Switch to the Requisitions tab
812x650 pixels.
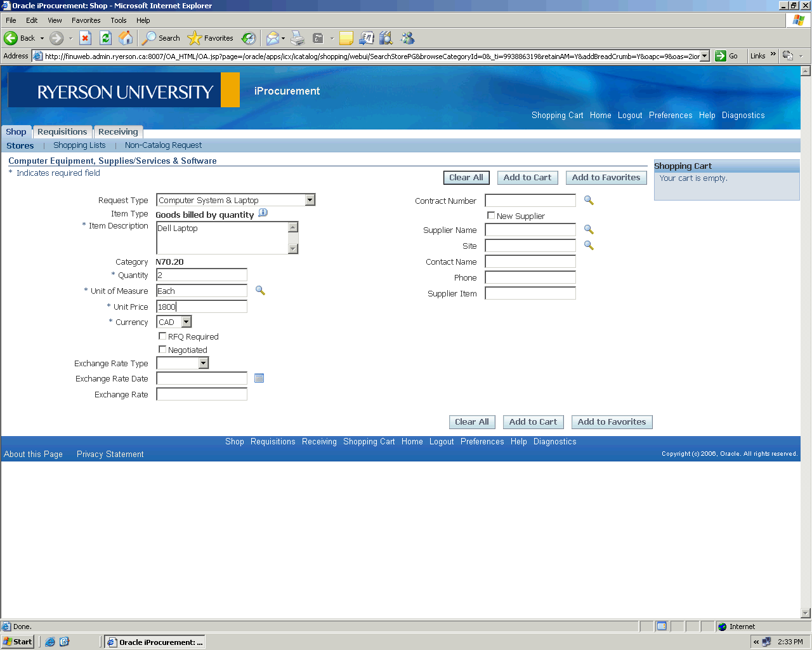(x=62, y=132)
